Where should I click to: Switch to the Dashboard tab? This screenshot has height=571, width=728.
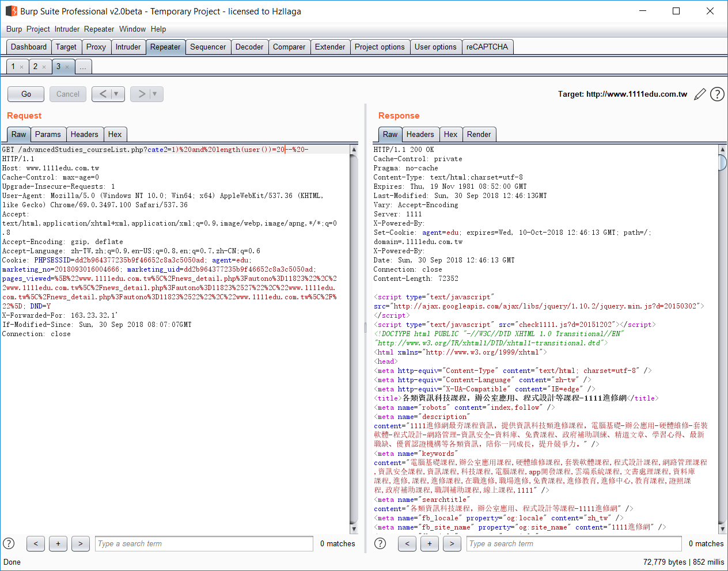click(29, 47)
